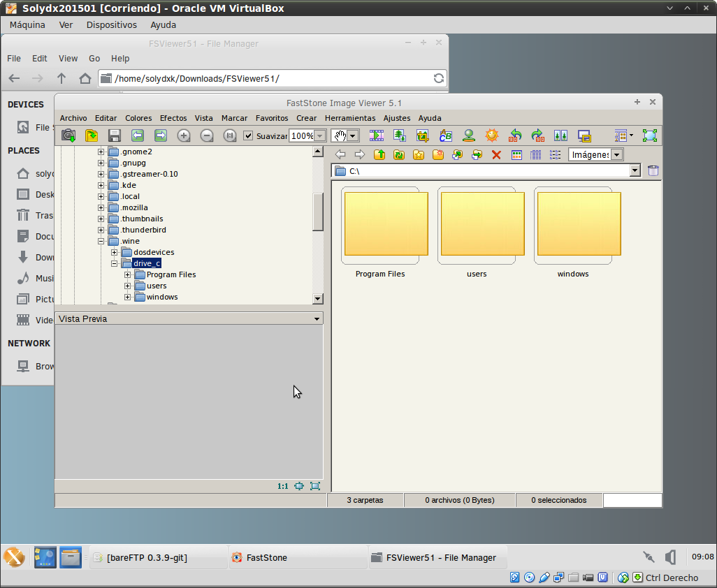717x588 pixels.
Task: Click the screen capture camera icon
Action: (x=68, y=135)
